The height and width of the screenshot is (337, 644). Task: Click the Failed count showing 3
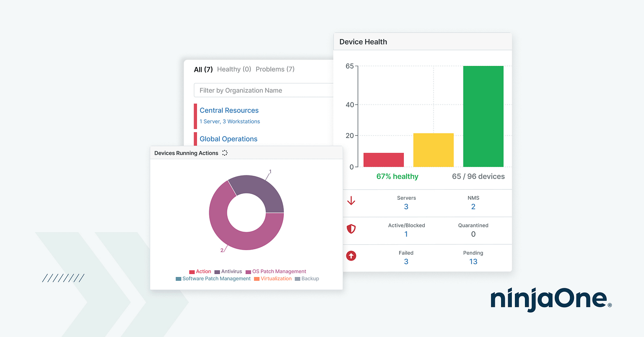click(405, 261)
